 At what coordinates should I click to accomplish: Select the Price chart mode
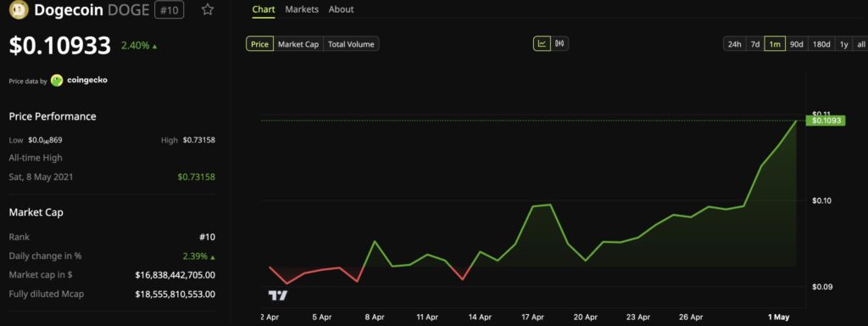pos(259,44)
